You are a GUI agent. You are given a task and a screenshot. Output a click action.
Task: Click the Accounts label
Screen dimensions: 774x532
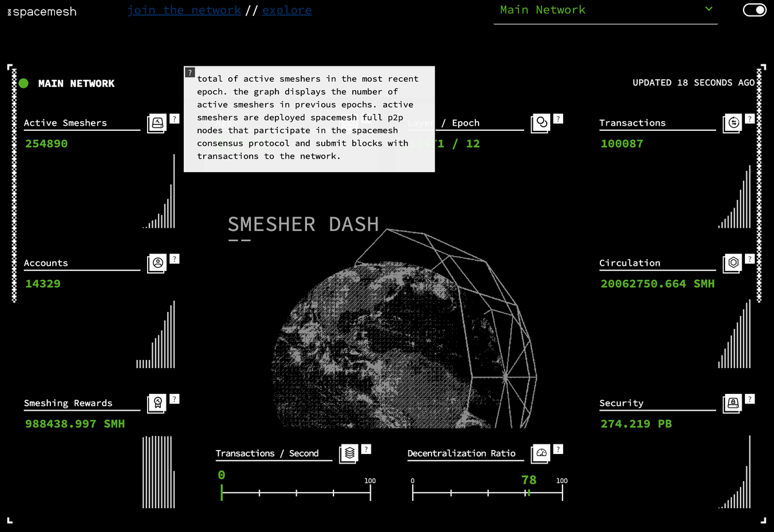[45, 263]
